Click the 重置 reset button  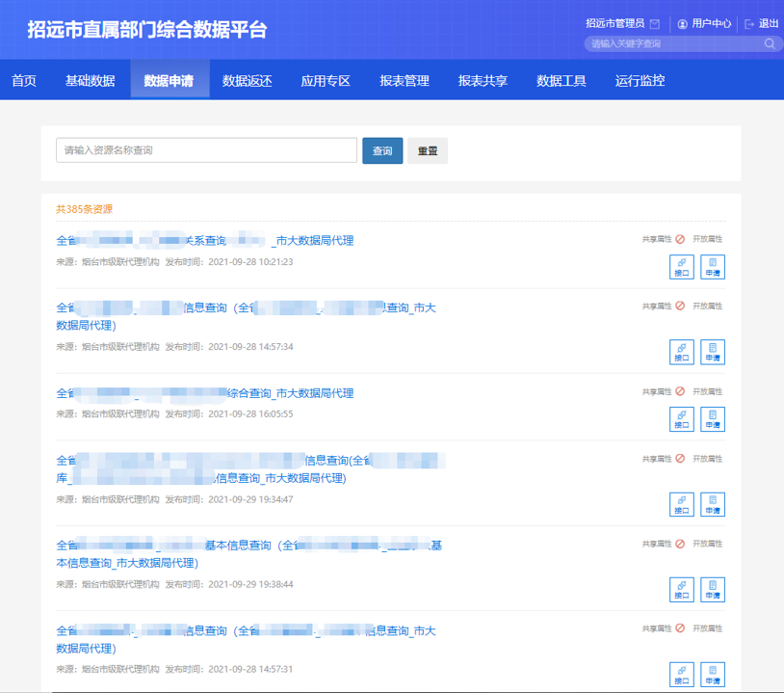[427, 150]
